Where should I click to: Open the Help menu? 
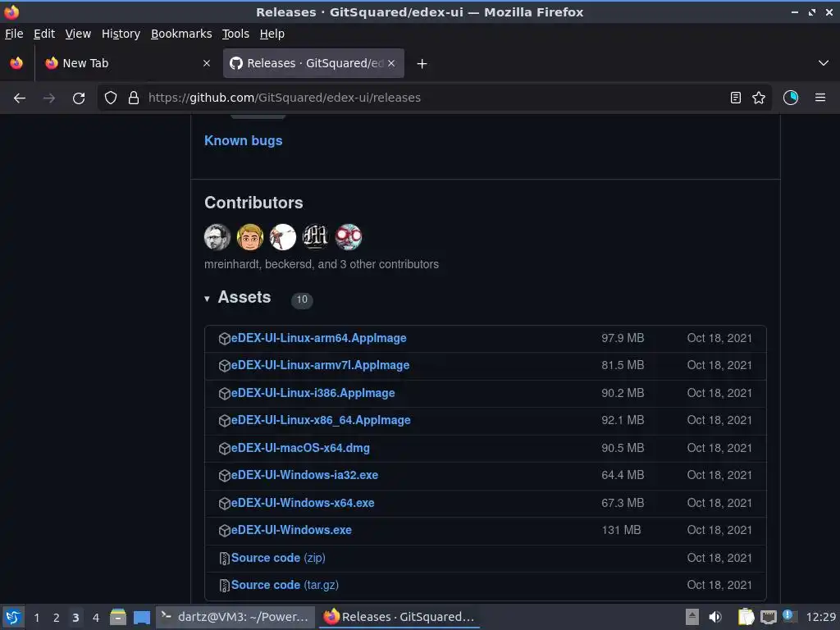pos(272,34)
